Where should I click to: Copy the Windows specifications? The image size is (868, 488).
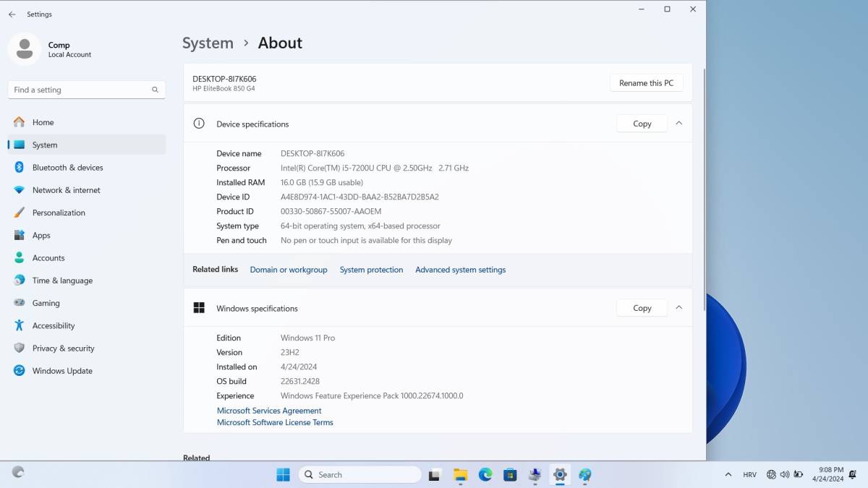pyautogui.click(x=642, y=308)
